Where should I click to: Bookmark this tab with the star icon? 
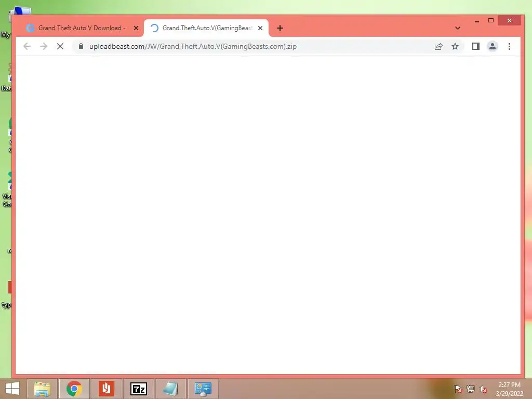(455, 46)
